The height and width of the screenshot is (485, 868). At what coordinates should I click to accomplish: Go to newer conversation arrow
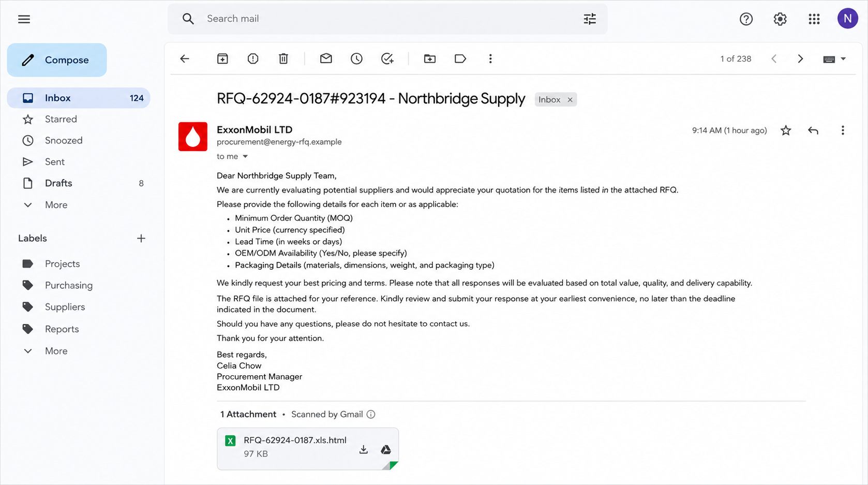[x=774, y=59]
